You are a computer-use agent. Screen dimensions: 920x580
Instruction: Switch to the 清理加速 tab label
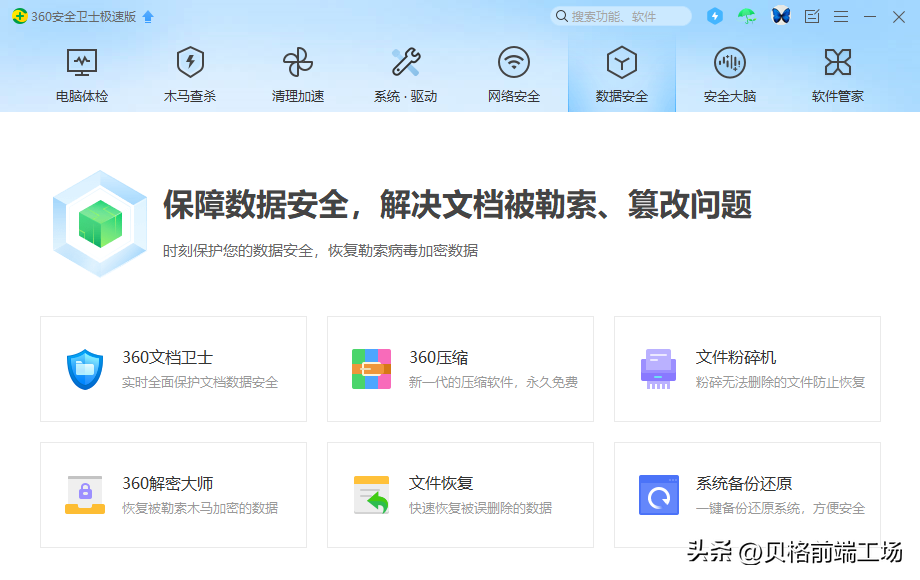click(x=298, y=96)
